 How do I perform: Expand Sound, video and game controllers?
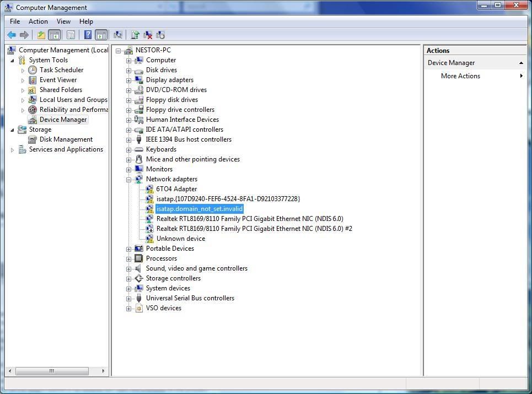(x=128, y=268)
